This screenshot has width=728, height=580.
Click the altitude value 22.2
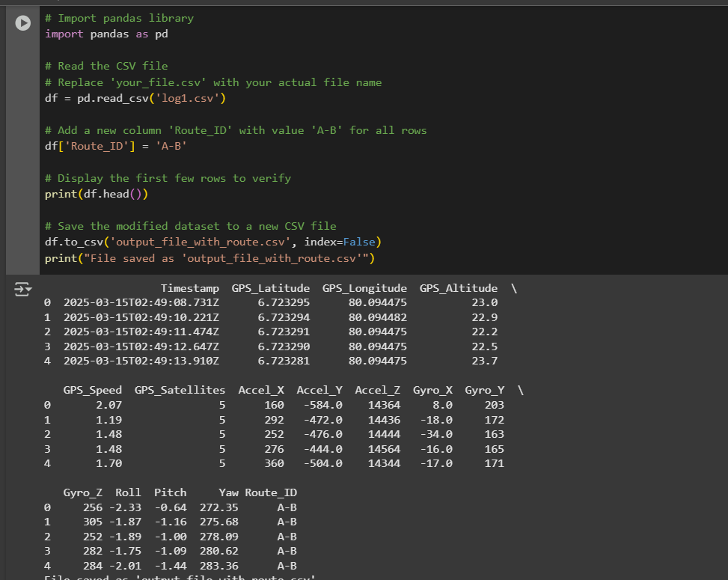click(x=485, y=332)
